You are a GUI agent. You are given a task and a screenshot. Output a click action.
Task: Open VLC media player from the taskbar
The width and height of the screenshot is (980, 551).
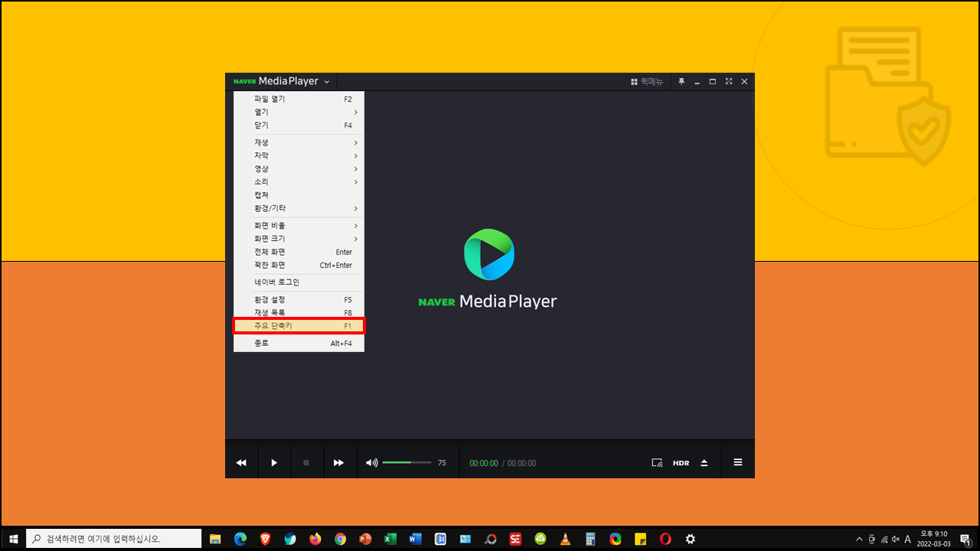tap(565, 539)
